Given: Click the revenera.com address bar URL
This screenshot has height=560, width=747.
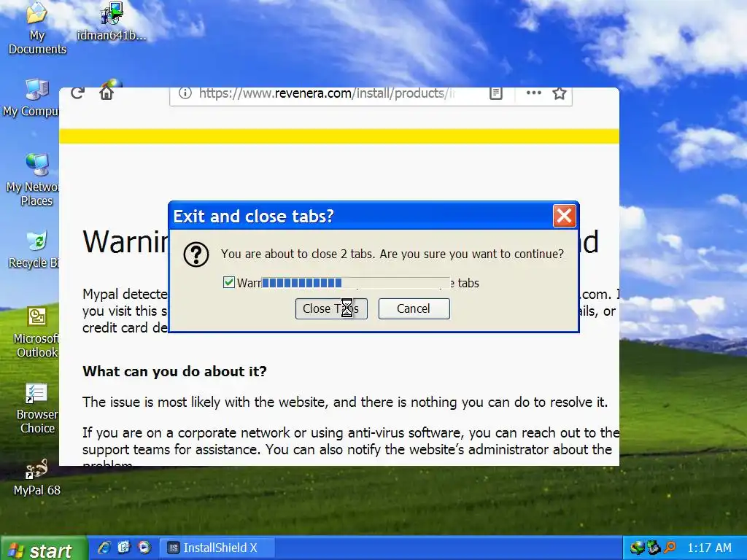Looking at the screenshot, I should 327,93.
